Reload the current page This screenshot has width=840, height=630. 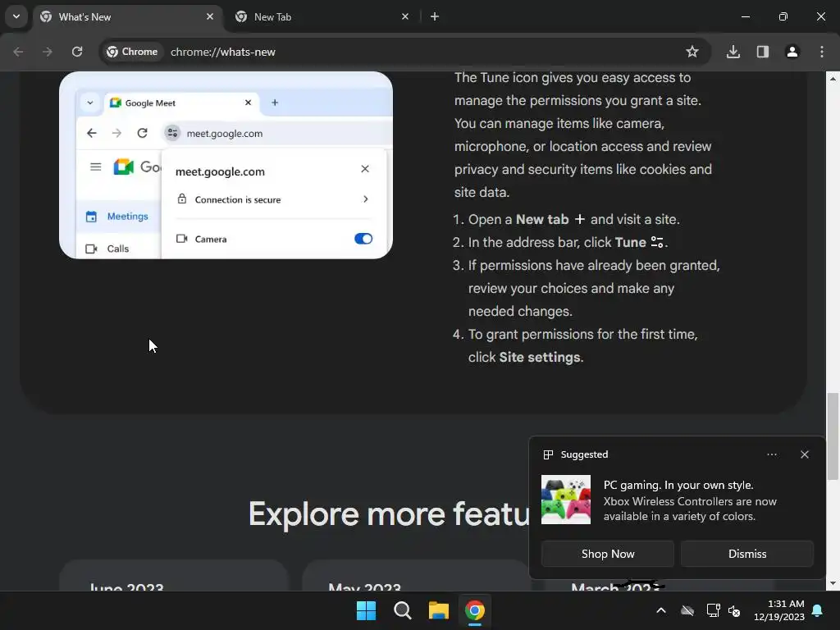(77, 52)
